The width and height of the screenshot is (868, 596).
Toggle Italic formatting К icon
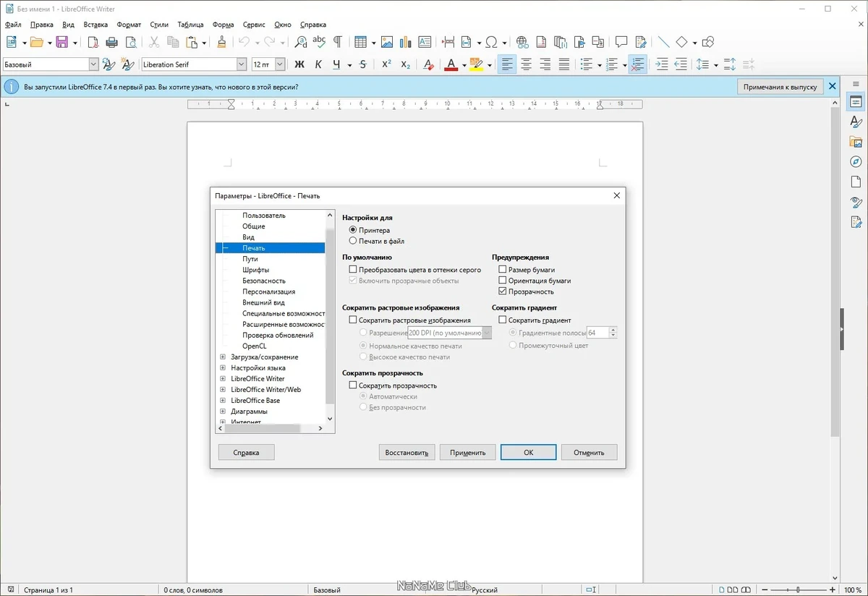coord(318,64)
